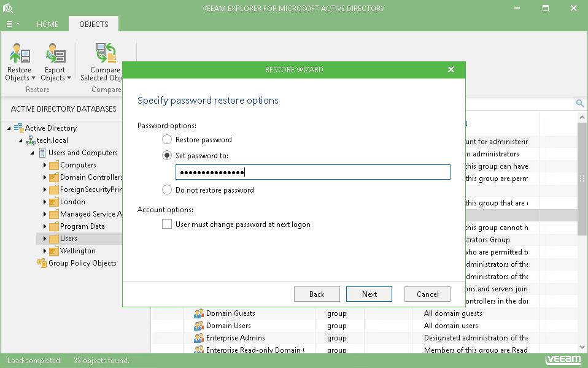Click the Veeam logo in the title bar

(x=8, y=8)
